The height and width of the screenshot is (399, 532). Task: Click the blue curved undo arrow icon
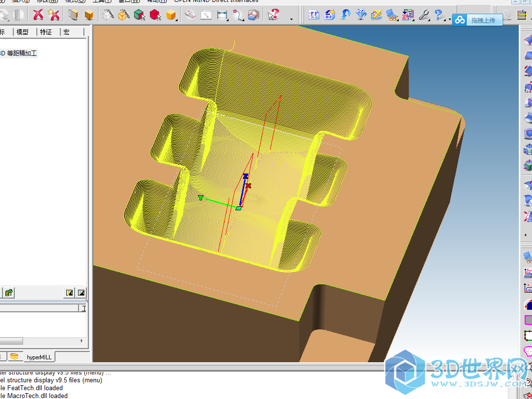(x=345, y=15)
